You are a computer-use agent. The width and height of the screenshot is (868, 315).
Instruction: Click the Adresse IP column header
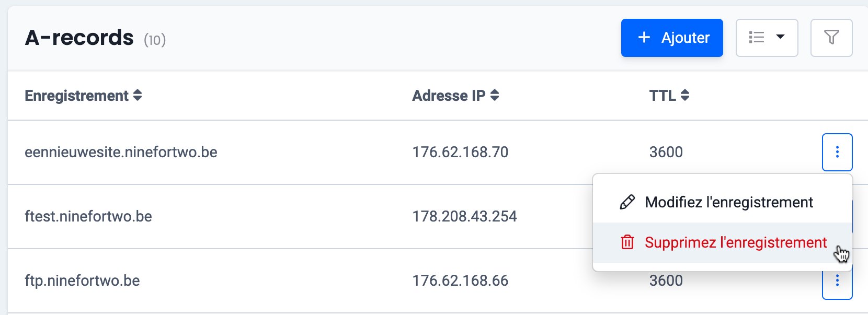[449, 96]
